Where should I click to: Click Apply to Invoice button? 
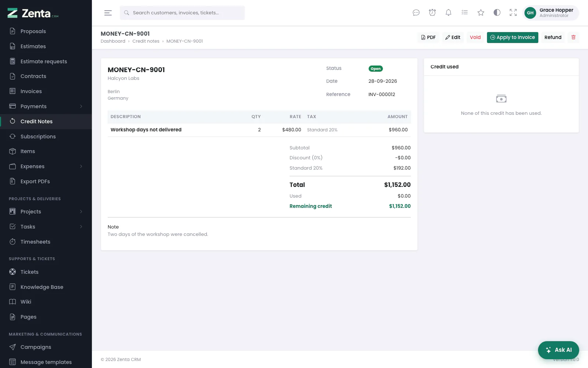click(x=512, y=37)
